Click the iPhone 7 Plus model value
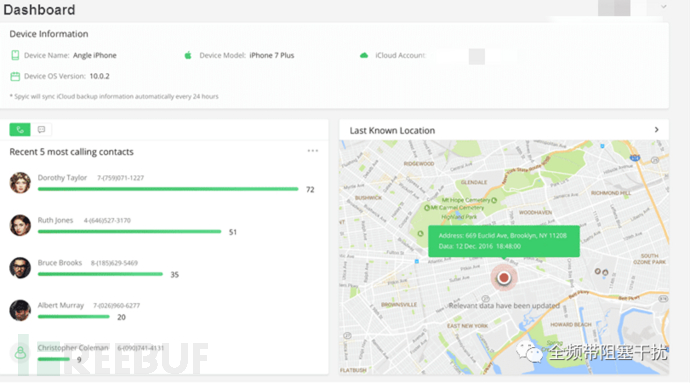This screenshot has width=690, height=383. pyautogui.click(x=272, y=55)
